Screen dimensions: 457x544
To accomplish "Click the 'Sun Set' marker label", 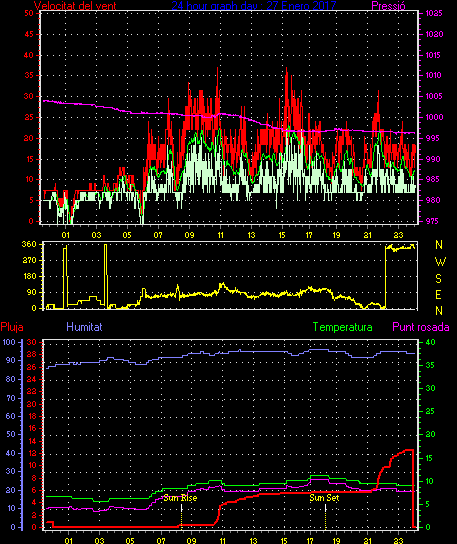I will coord(324,498).
